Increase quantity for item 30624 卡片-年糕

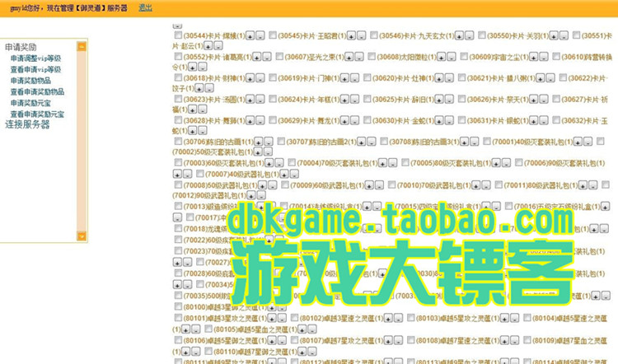(x=345, y=100)
